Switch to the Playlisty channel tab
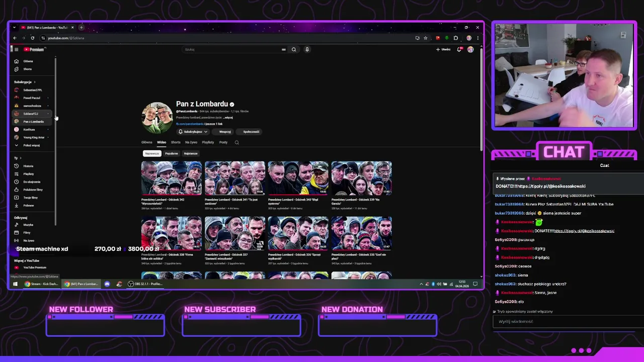This screenshot has width=644, height=362. click(x=208, y=142)
